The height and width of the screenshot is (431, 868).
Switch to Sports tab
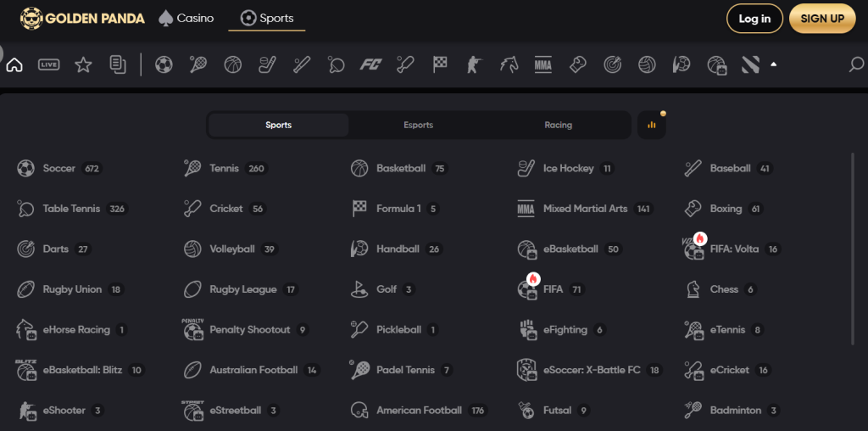278,126
